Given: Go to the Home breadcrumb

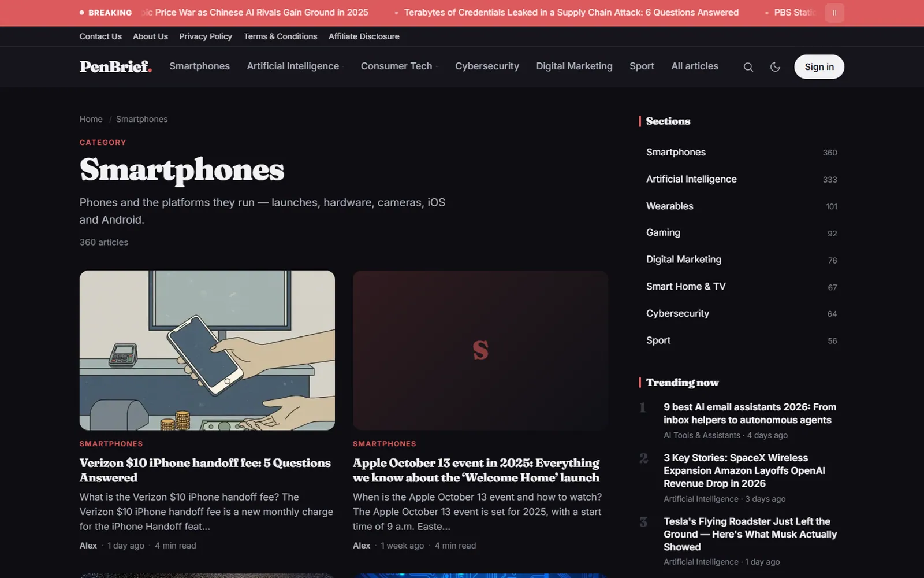Looking at the screenshot, I should pos(91,119).
